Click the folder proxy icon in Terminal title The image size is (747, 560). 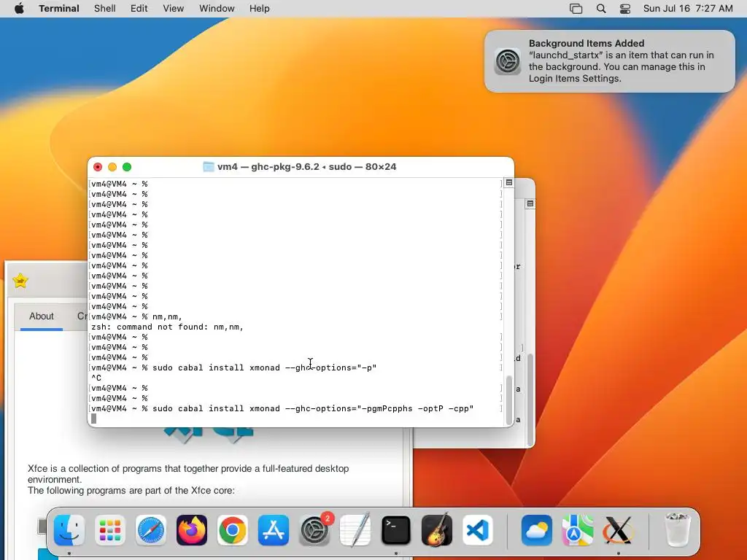(x=209, y=167)
